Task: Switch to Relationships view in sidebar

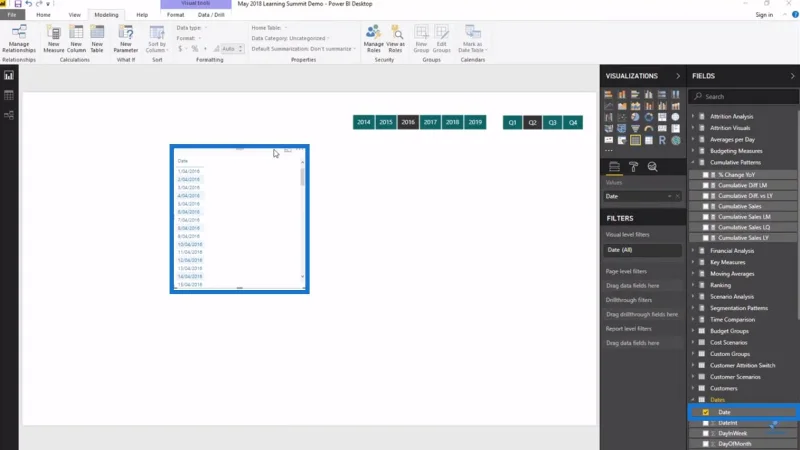Action: click(9, 115)
